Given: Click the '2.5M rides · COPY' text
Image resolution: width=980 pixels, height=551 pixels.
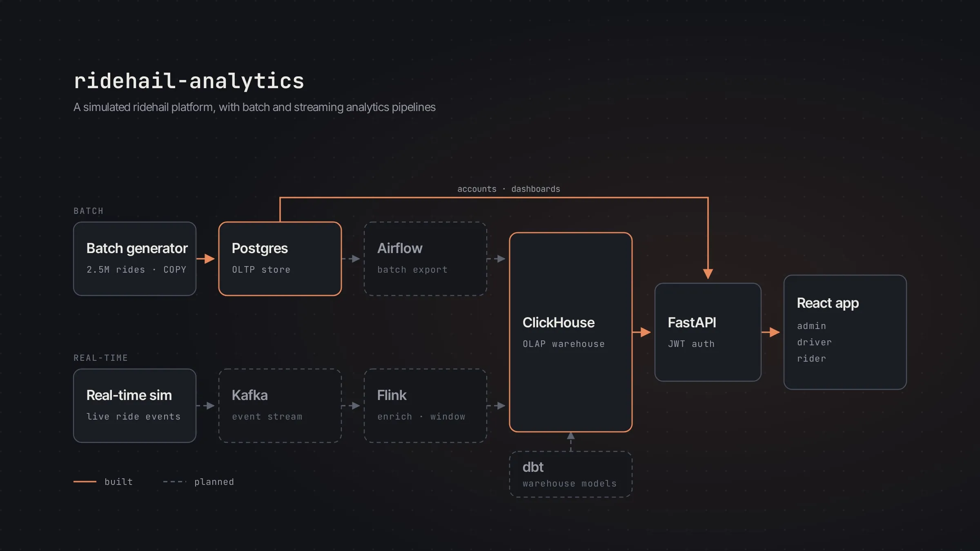Looking at the screenshot, I should [x=136, y=269].
